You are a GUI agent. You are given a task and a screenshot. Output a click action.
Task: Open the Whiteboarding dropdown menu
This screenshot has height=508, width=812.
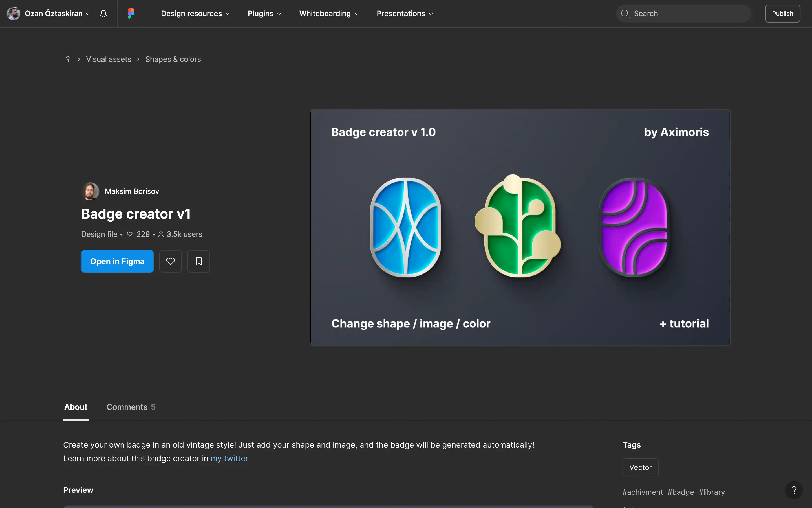click(x=329, y=14)
